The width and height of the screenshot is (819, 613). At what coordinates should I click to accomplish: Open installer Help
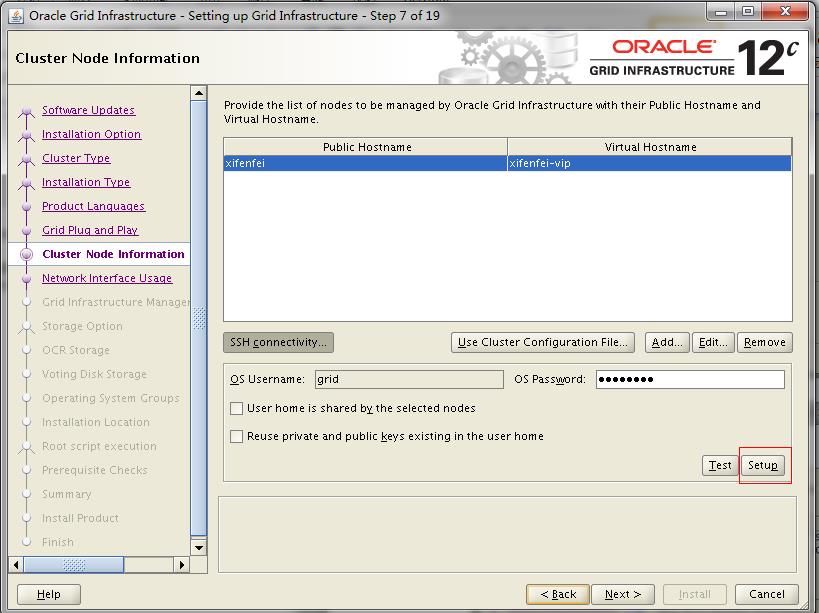click(49, 594)
